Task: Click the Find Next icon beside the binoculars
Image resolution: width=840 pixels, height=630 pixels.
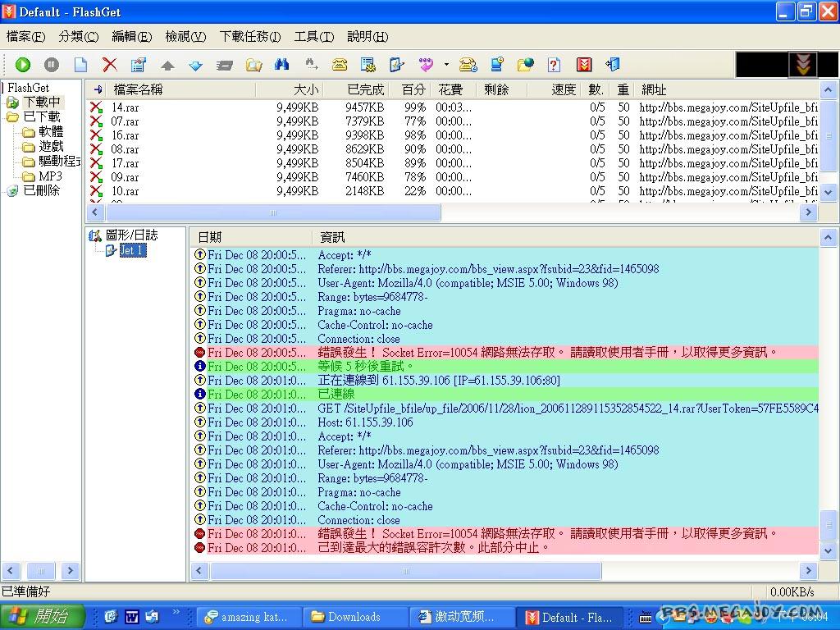Action: click(311, 65)
